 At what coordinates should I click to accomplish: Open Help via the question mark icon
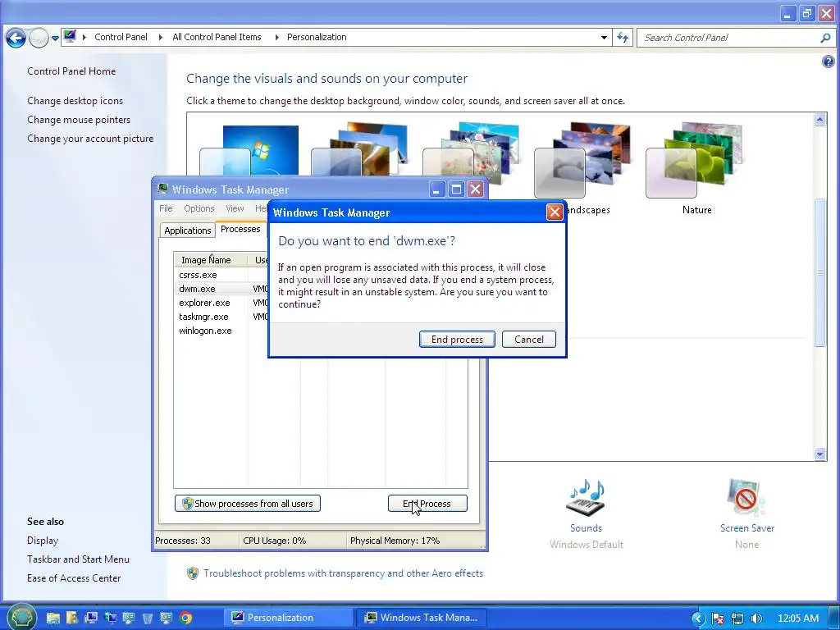pyautogui.click(x=828, y=62)
